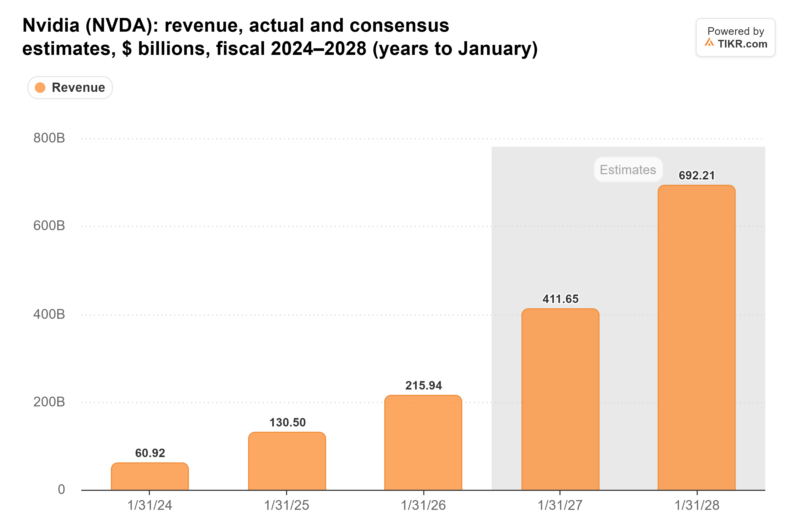Click the chart title about Nvidia revenue

pyautogui.click(x=280, y=37)
